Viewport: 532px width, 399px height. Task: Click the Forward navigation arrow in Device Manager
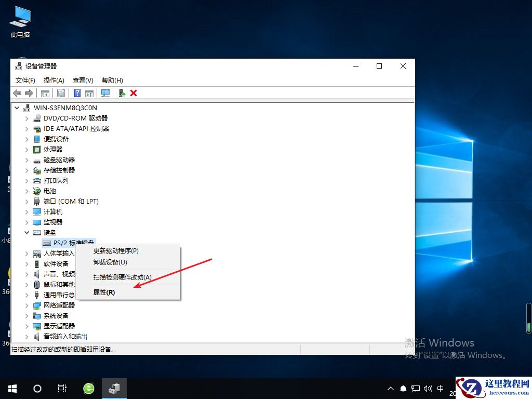coord(29,93)
